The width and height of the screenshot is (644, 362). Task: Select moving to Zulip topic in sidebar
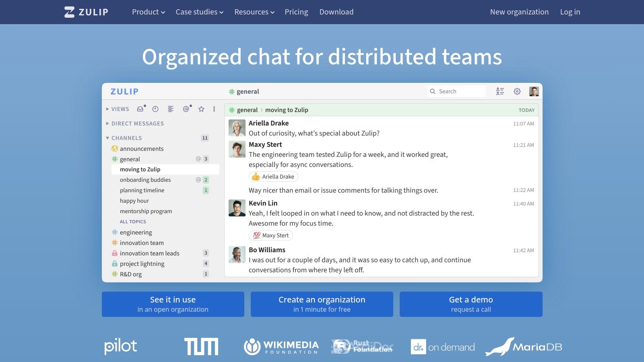pos(165,169)
